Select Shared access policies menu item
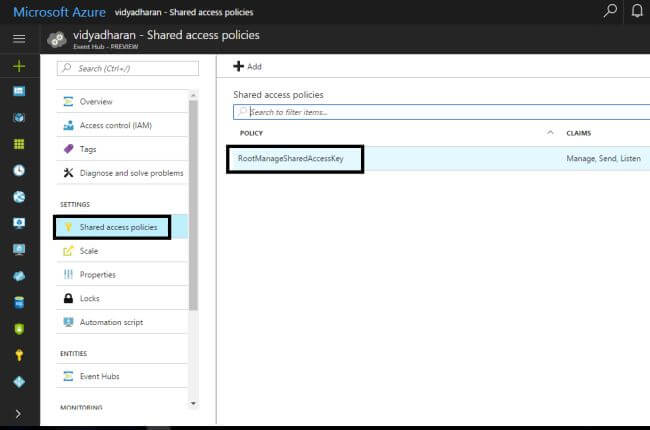The height and width of the screenshot is (430, 650). point(122,227)
